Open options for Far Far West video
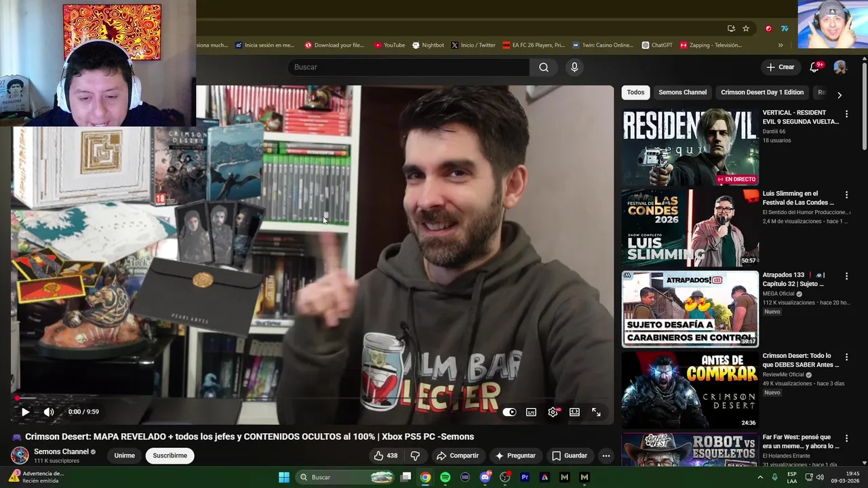 tap(846, 439)
